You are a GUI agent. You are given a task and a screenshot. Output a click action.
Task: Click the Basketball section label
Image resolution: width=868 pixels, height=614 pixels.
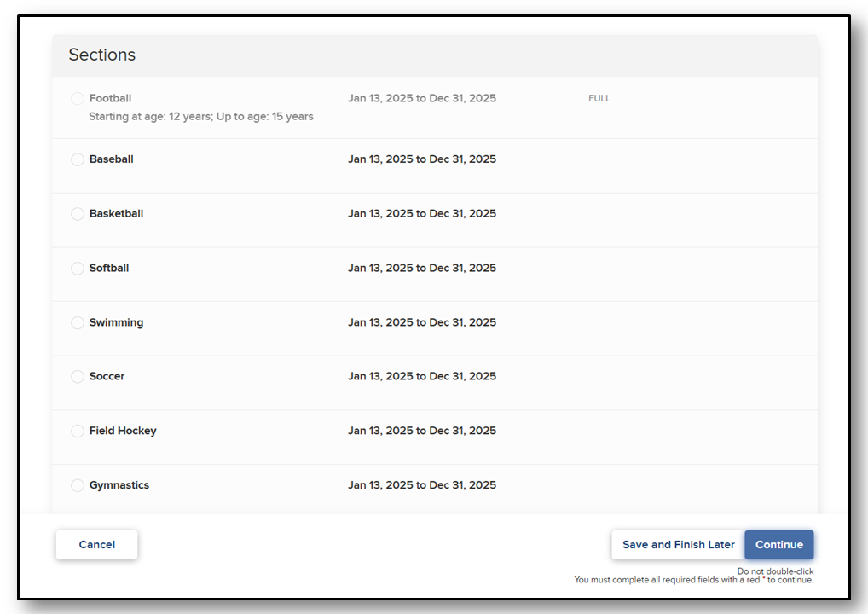click(116, 214)
